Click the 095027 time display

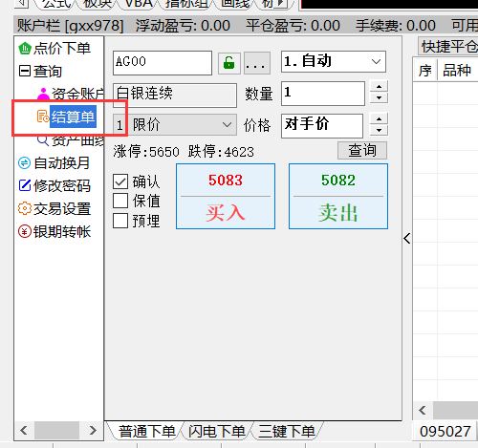coord(445,432)
